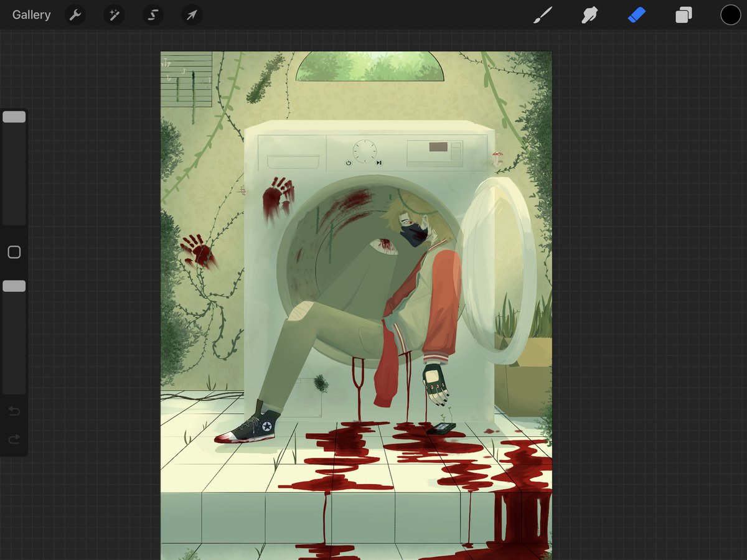Redo the action with the sidebar arrow

[x=14, y=440]
